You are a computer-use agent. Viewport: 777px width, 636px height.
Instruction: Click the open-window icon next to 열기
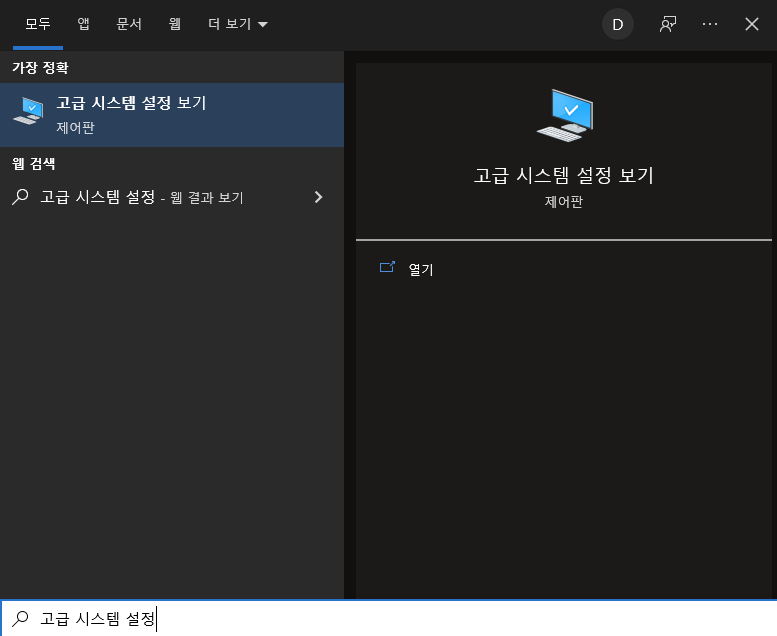387,267
